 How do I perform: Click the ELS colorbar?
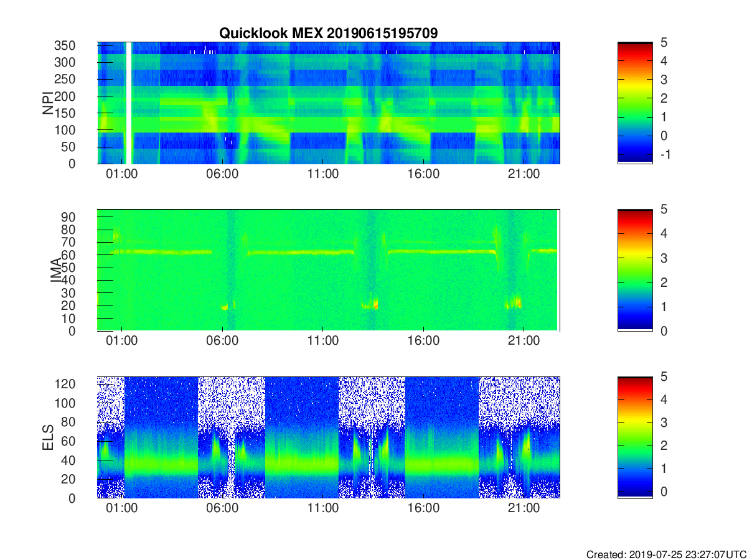coord(635,437)
